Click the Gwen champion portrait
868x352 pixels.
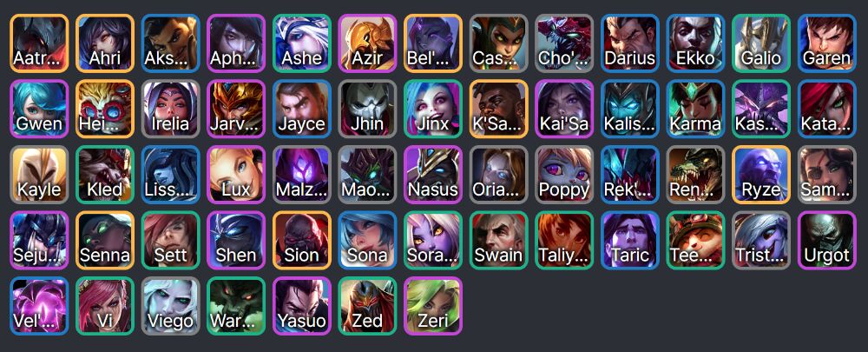click(x=39, y=109)
